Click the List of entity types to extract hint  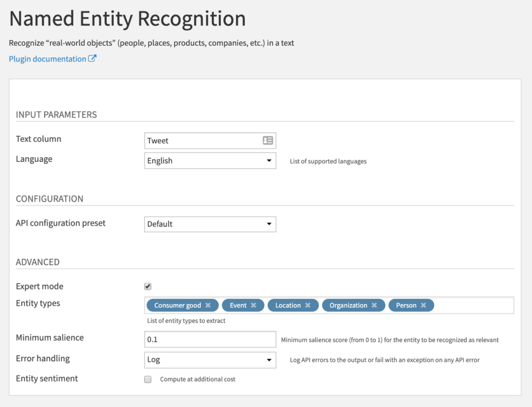(187, 321)
